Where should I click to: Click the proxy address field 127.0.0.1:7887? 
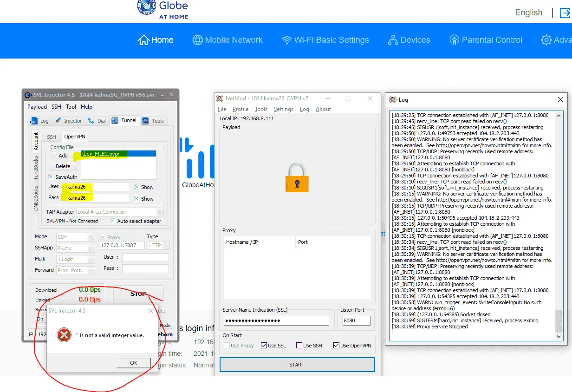coord(122,245)
